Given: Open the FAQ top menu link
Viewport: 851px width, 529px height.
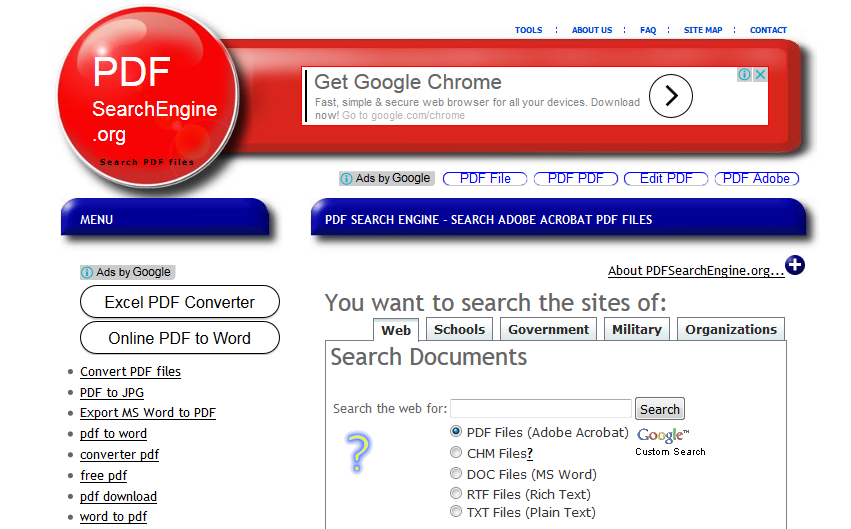Looking at the screenshot, I should pos(647,30).
